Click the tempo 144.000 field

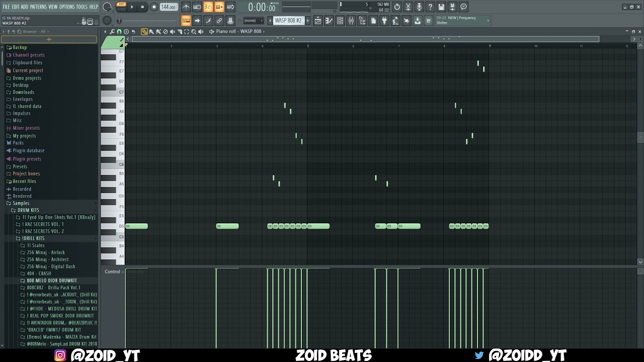click(169, 7)
